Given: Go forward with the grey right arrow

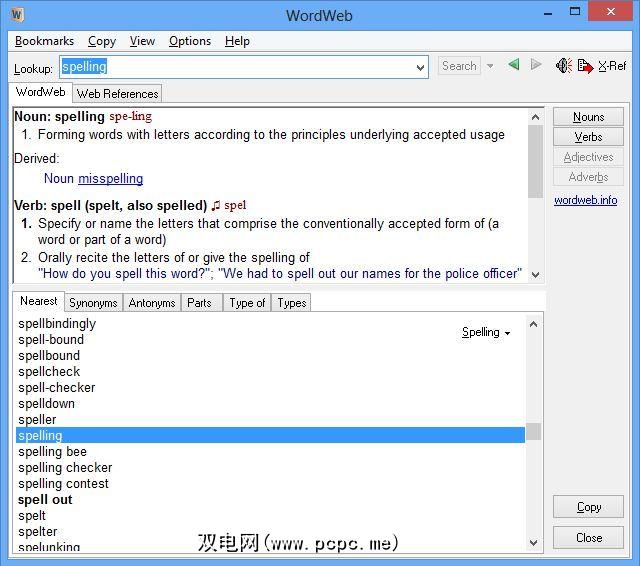Looking at the screenshot, I should pos(536,65).
